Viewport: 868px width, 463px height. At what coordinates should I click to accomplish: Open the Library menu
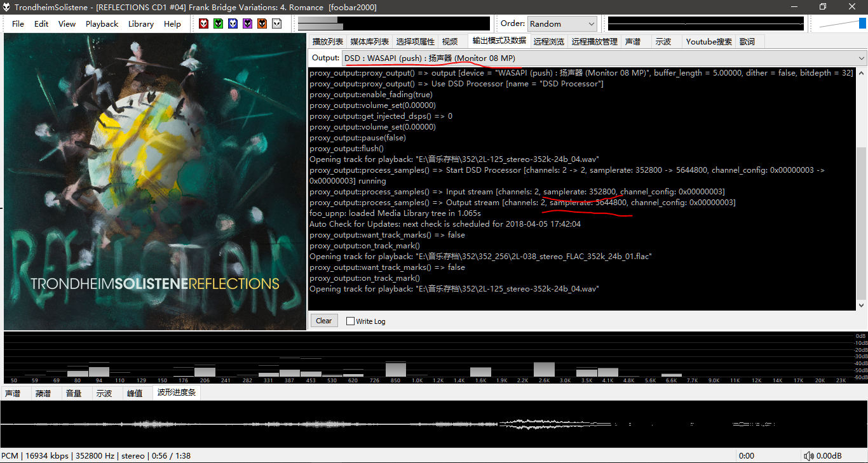point(140,23)
